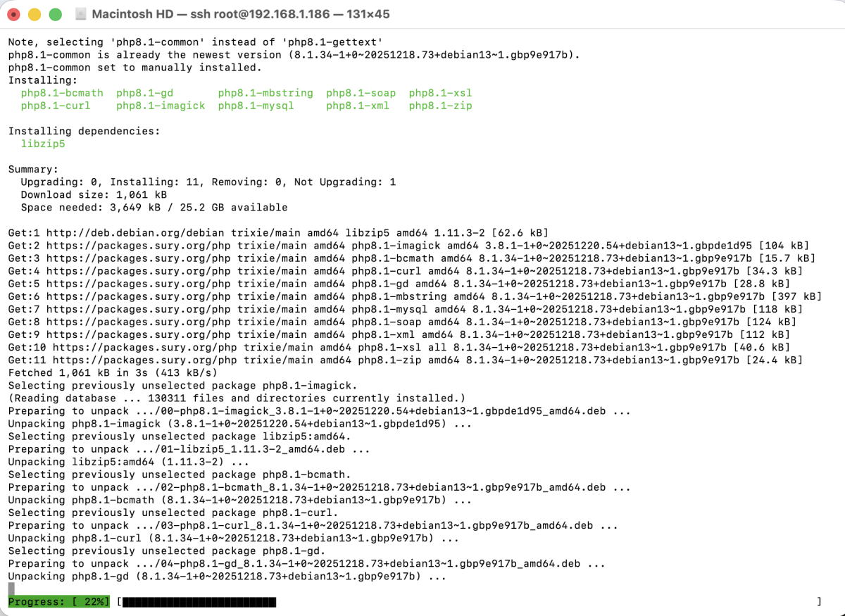The image size is (845, 616).
Task: Select green php8.1-zip package name
Action: click(440, 106)
